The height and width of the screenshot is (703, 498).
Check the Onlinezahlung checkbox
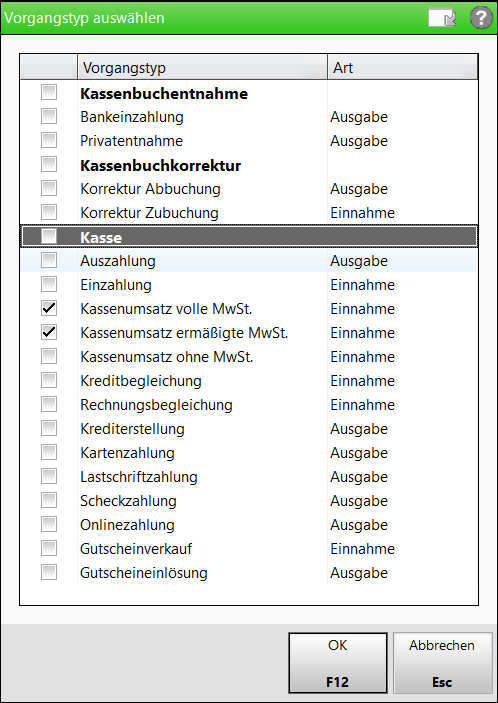tap(49, 524)
